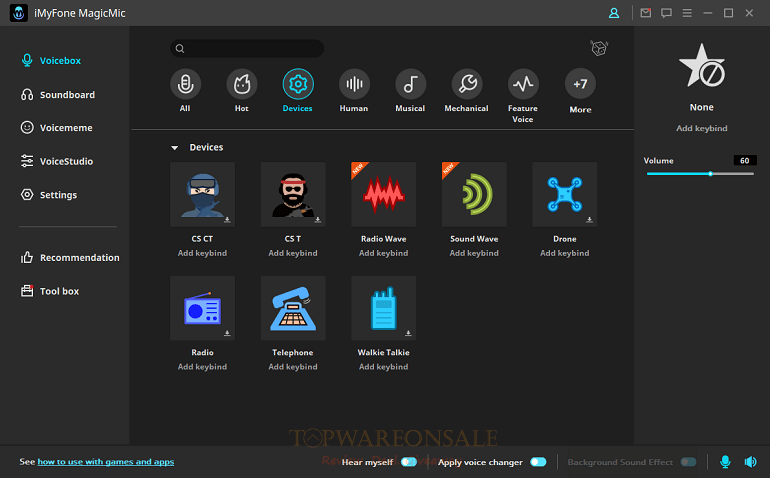Toggle Hear myself switch
Screen dimensions: 770x478
tap(409, 462)
